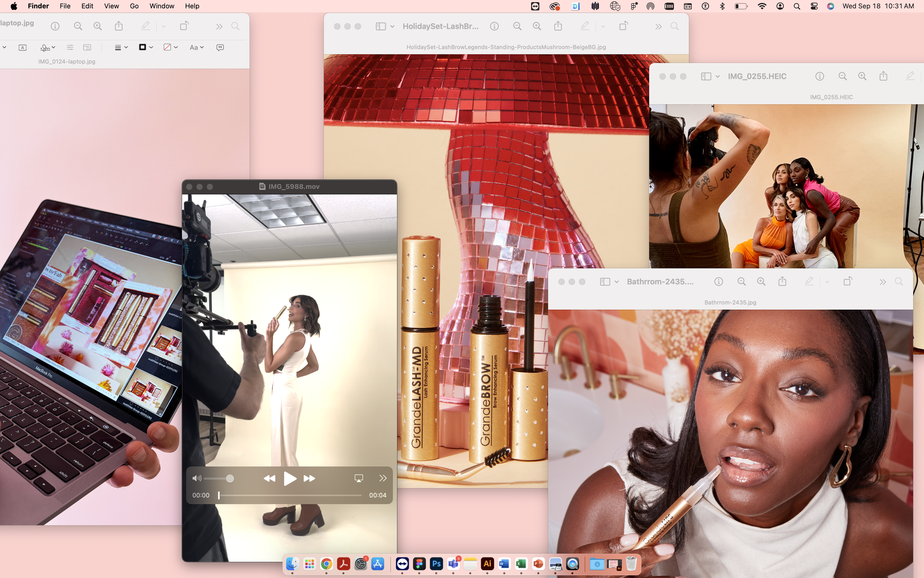The height and width of the screenshot is (578, 924).
Task: Open Control Center from the menu bar
Action: (x=814, y=6)
